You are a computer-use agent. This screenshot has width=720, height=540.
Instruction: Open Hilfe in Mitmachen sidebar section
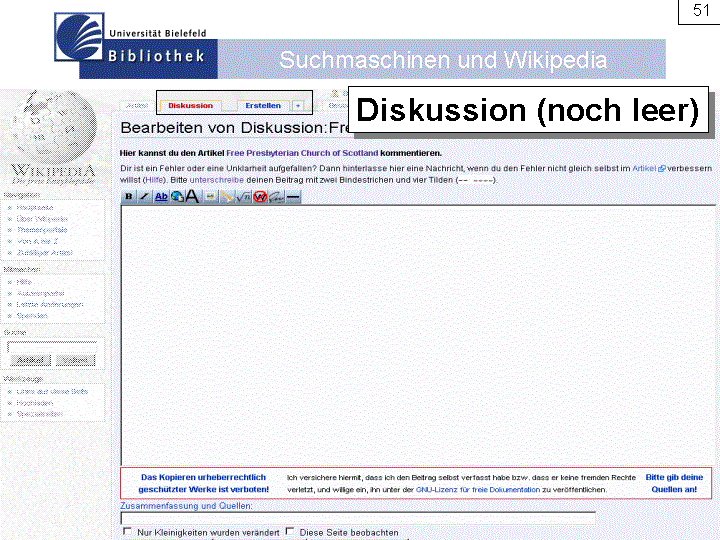(x=24, y=282)
